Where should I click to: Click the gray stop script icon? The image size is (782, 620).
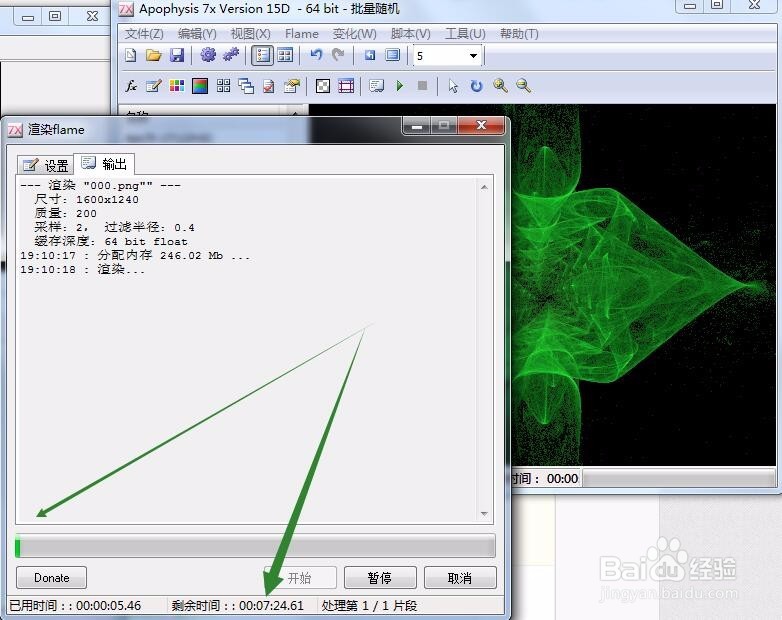tap(422, 86)
